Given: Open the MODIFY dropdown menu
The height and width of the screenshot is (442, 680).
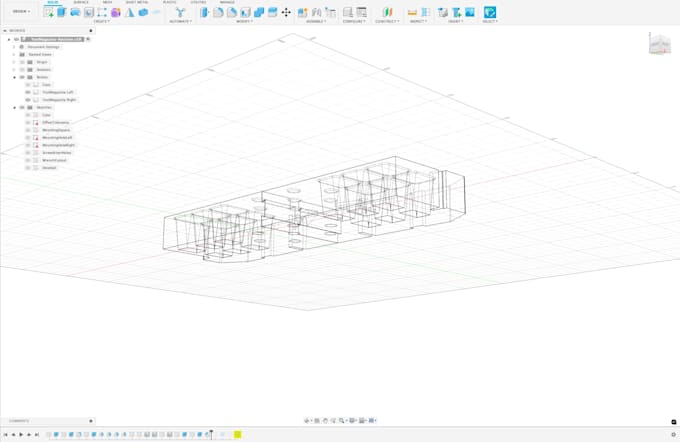Looking at the screenshot, I should pyautogui.click(x=245, y=21).
